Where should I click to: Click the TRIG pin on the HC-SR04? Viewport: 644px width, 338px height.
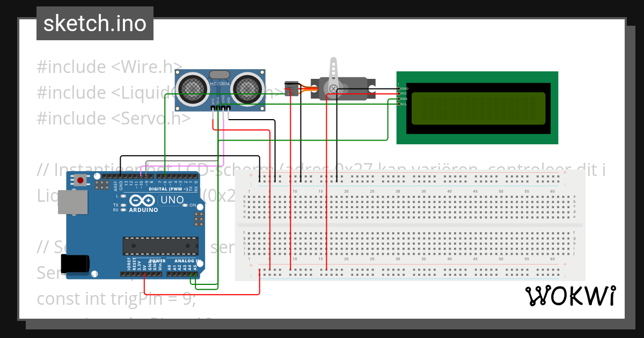tap(218, 107)
